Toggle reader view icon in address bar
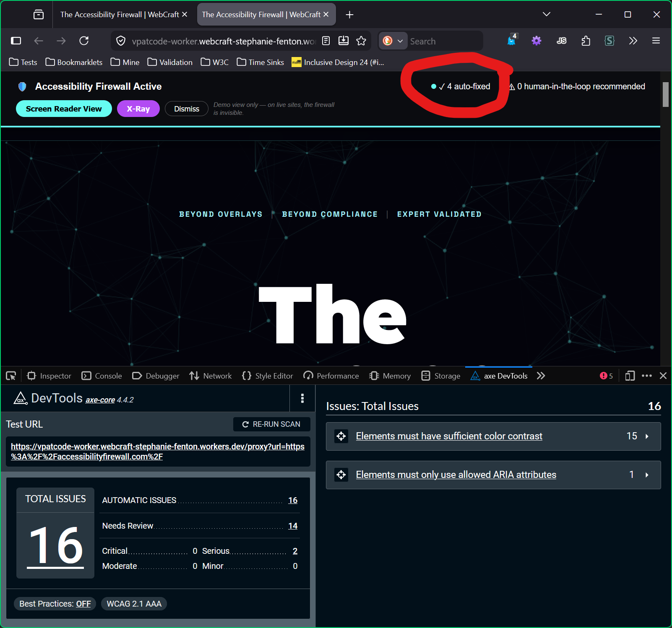 [326, 41]
